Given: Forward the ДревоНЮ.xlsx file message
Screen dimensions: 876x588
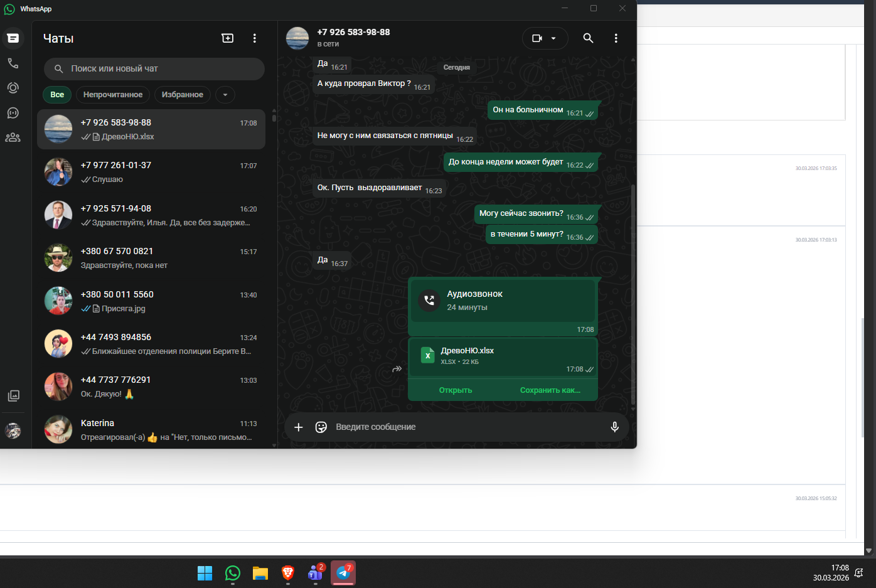Looking at the screenshot, I should [397, 369].
